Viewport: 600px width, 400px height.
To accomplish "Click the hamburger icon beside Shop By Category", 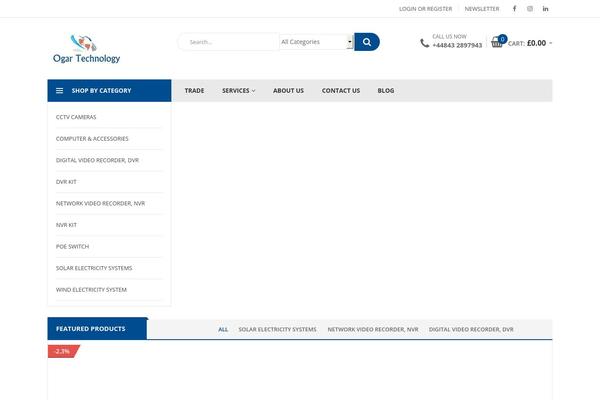I will (60, 91).
